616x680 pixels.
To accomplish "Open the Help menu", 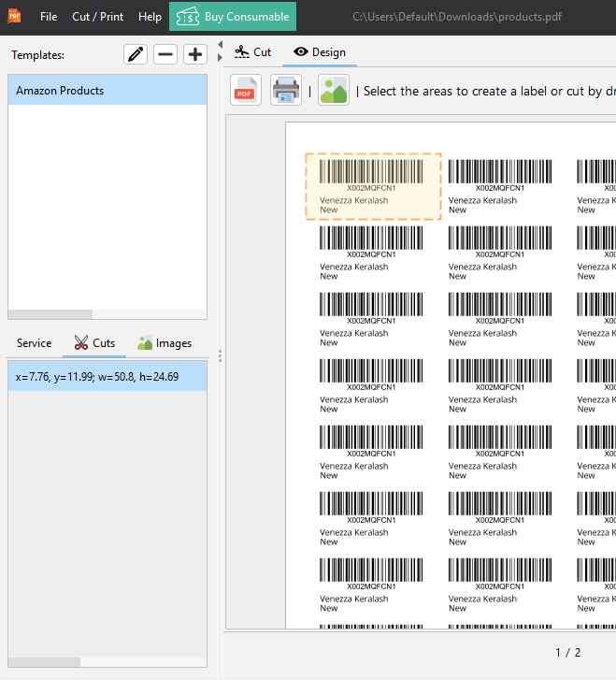I will 150,17.
